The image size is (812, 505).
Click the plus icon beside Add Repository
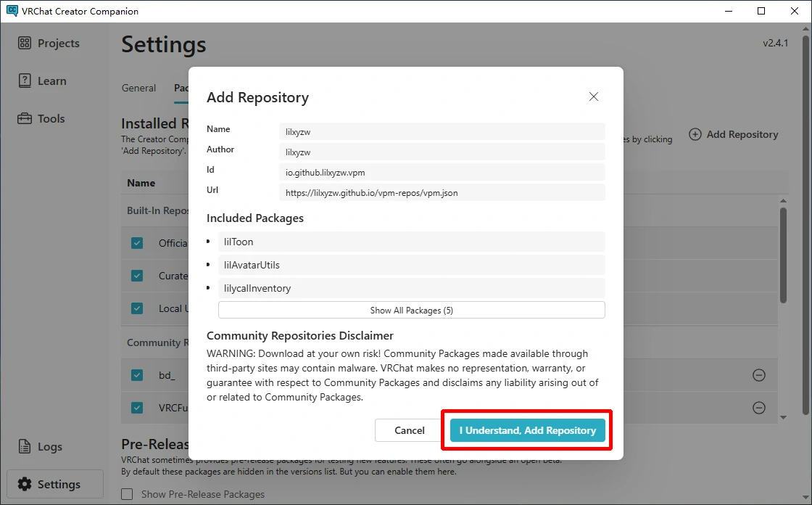click(x=695, y=134)
